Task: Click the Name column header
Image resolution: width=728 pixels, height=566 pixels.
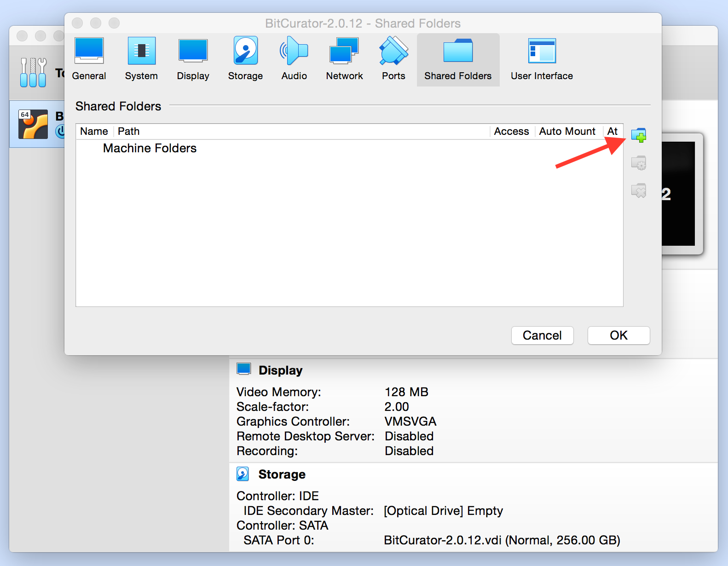Action: pos(94,132)
